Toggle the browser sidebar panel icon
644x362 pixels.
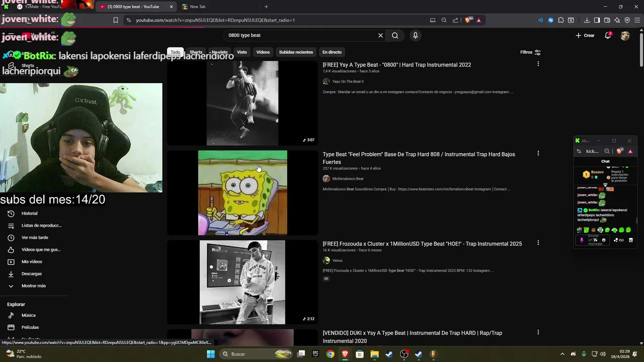pos(597,20)
